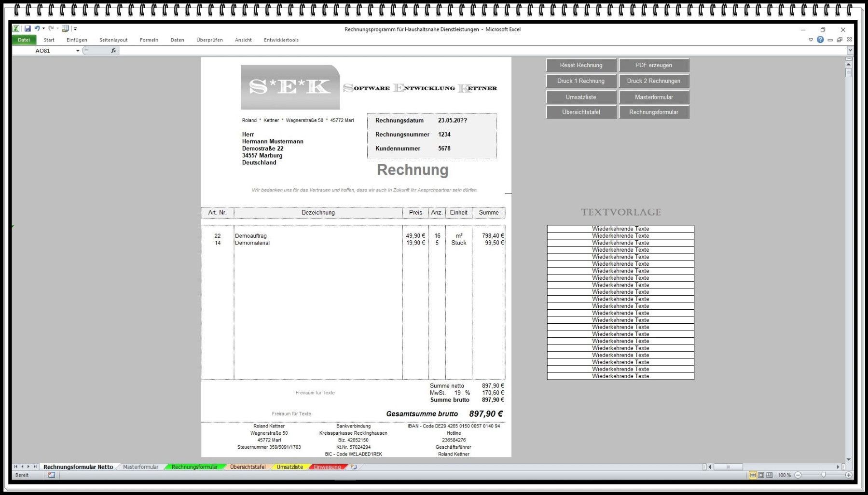Viewport: 868px width, 495px height.
Task: Open Customize Quick Access Toolbar dropdown
Action: pos(75,29)
